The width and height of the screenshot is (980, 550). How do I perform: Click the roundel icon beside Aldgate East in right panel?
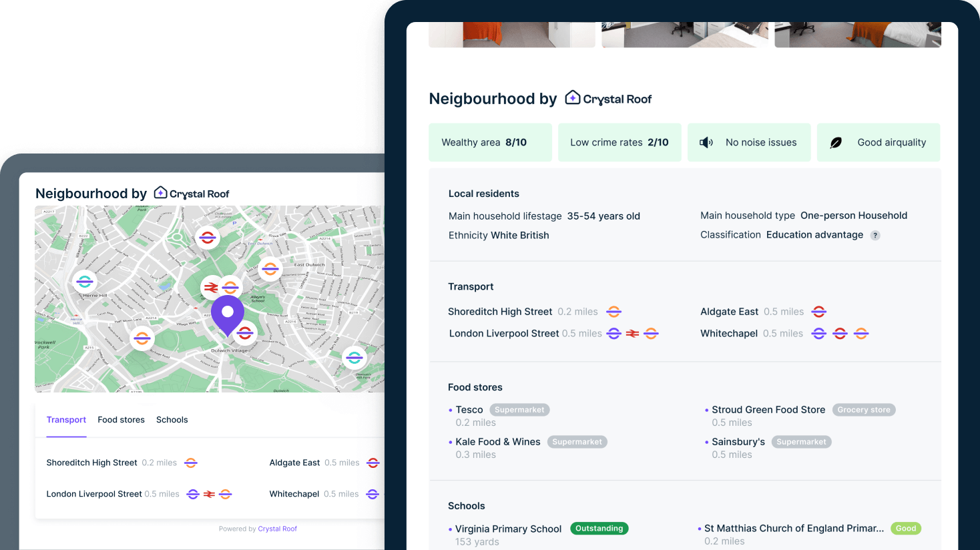click(818, 312)
